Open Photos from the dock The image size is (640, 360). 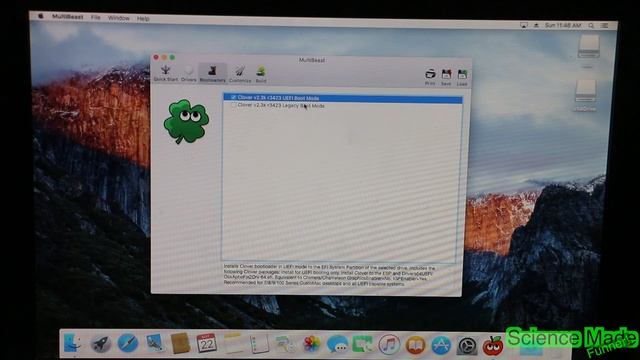[x=312, y=344]
